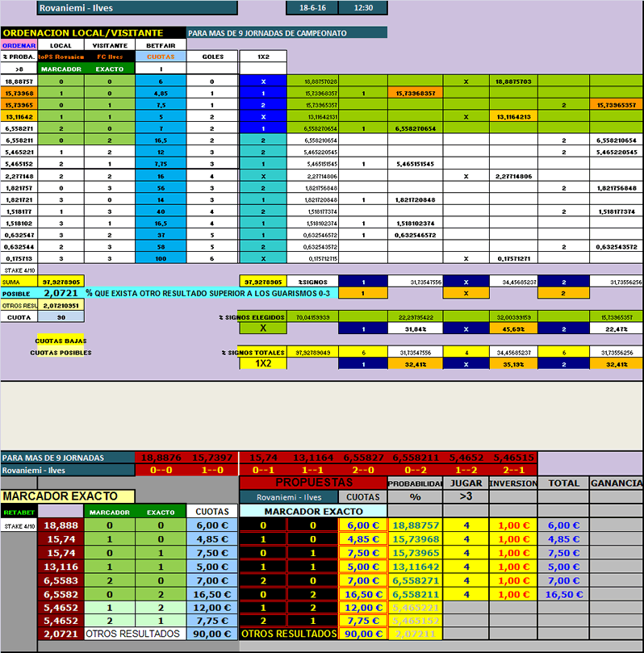Select the dark red '18,888' cell
This screenshot has height=653, width=644.
coord(61,525)
